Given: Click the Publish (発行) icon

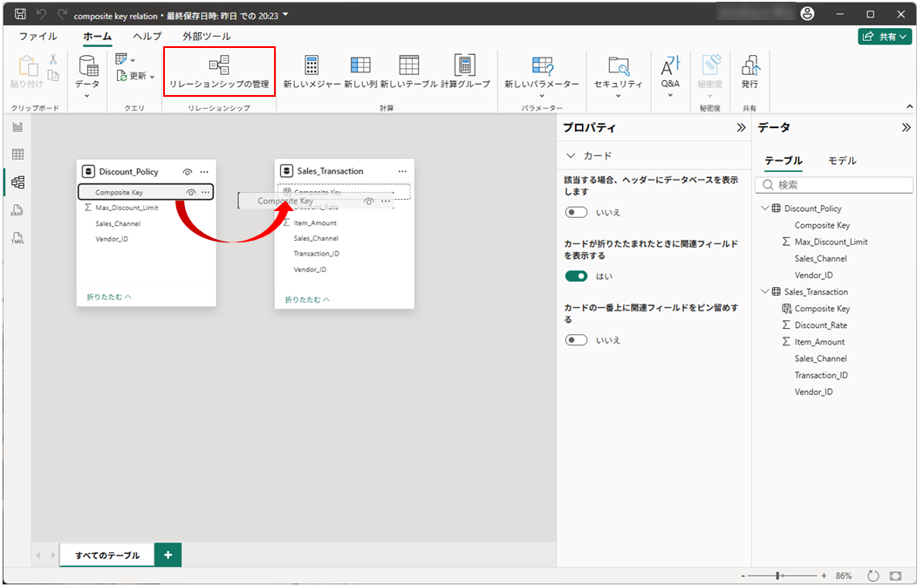Looking at the screenshot, I should point(749,72).
